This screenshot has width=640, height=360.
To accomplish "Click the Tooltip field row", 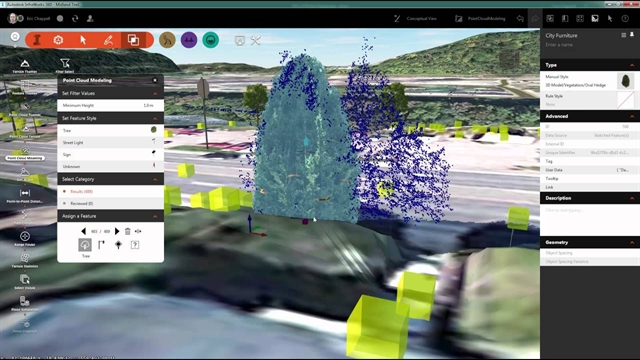I will click(590, 178).
